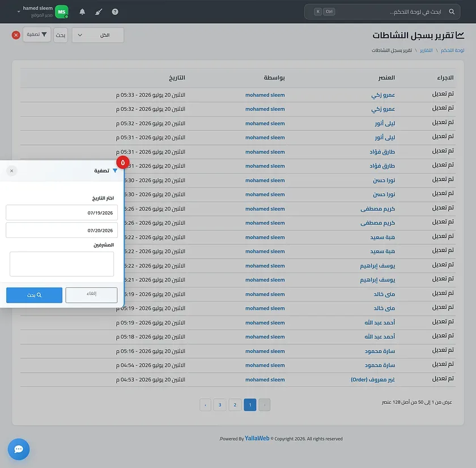Go to لوحة التحكم breadcrumb link
The width and height of the screenshot is (476, 468).
452,50
